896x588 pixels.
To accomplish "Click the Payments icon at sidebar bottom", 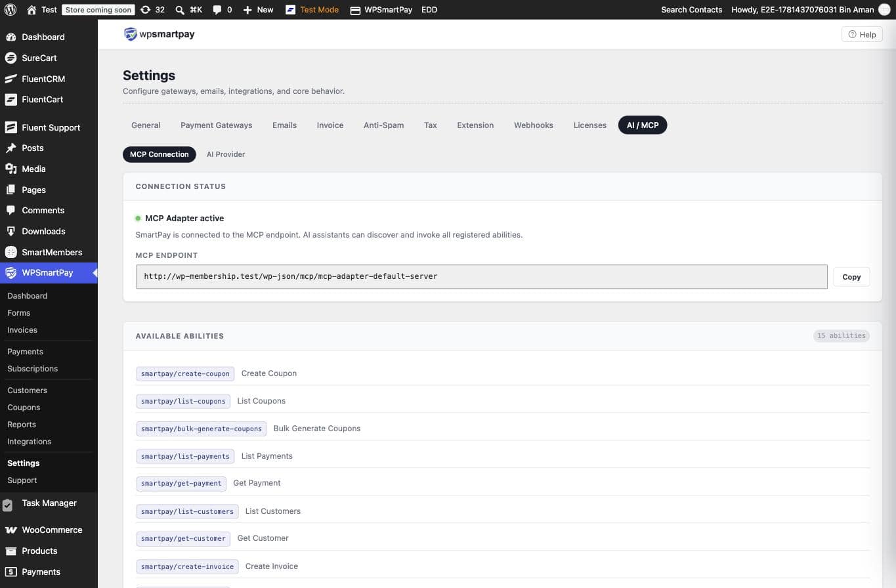I will click(x=11, y=572).
